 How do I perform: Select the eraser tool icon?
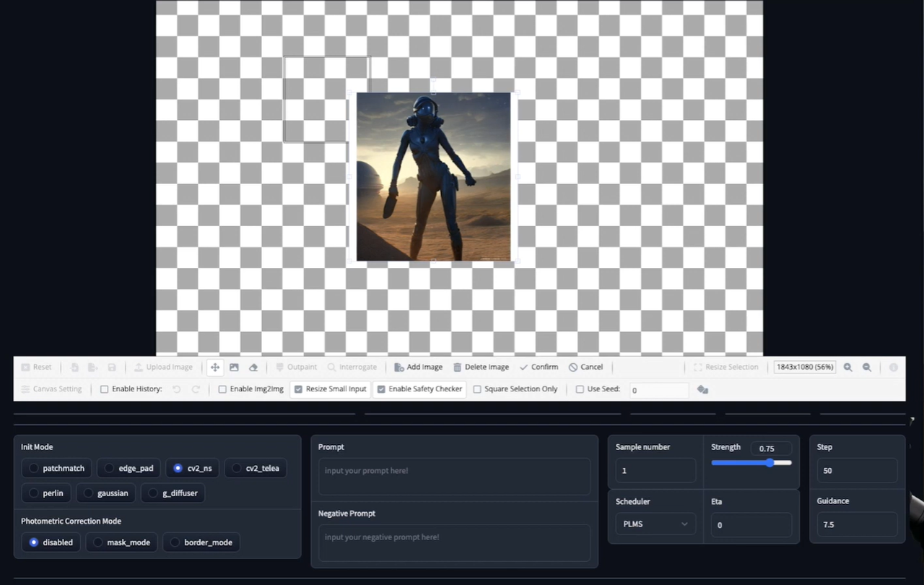point(253,367)
